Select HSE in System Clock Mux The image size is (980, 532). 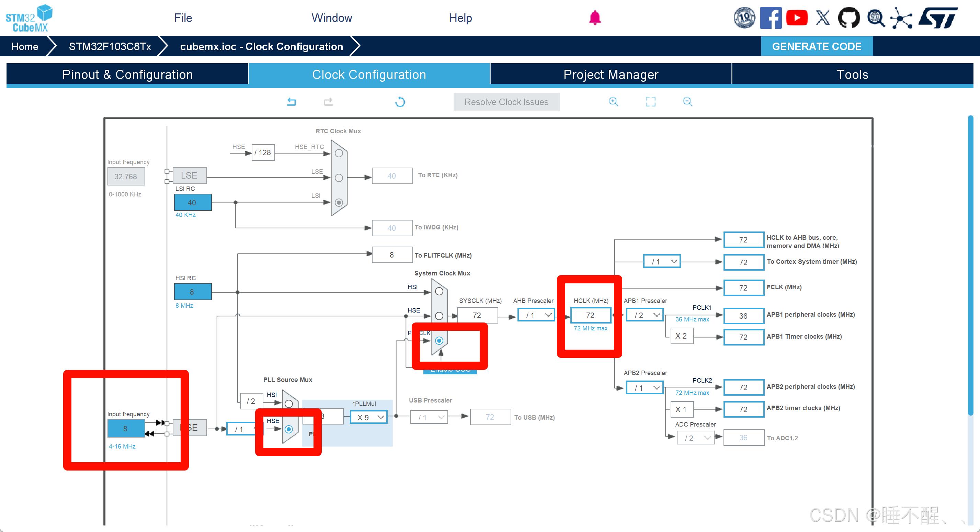click(439, 316)
